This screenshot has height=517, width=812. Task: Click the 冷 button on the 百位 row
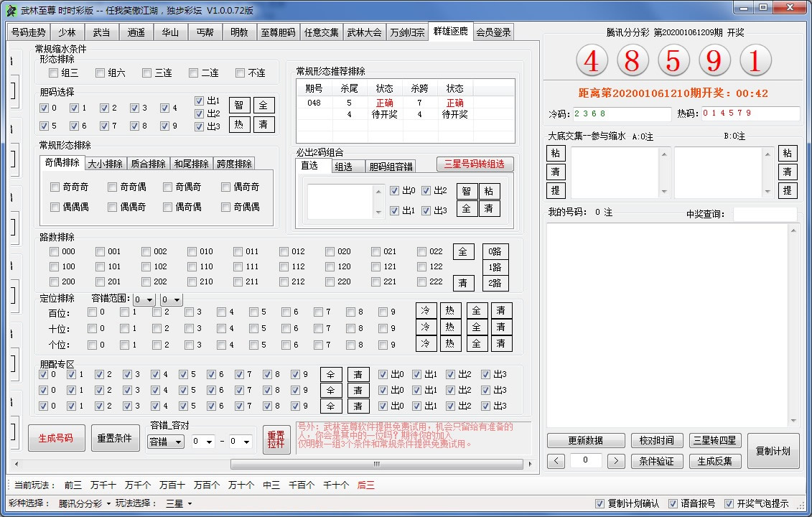click(x=426, y=312)
